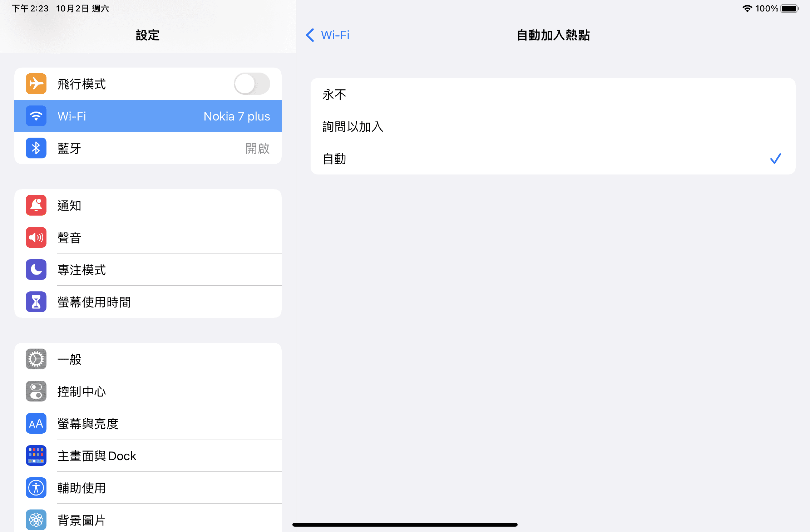Go back using the Wi-Fi chevron
This screenshot has width=810, height=532.
[x=327, y=35]
